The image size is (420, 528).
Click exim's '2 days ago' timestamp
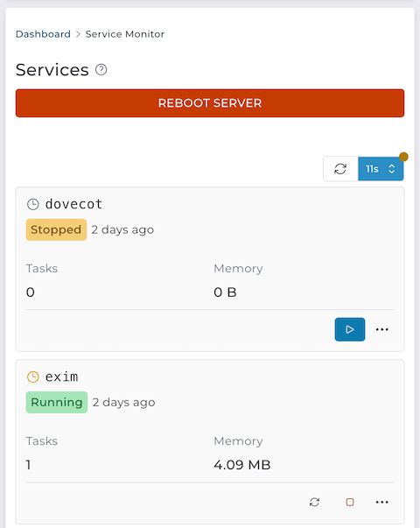pyautogui.click(x=124, y=402)
